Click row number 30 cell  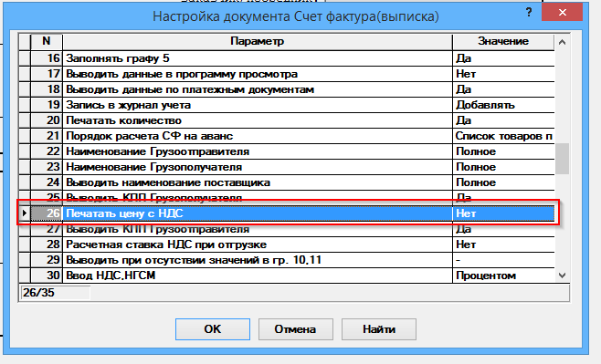coord(47,276)
